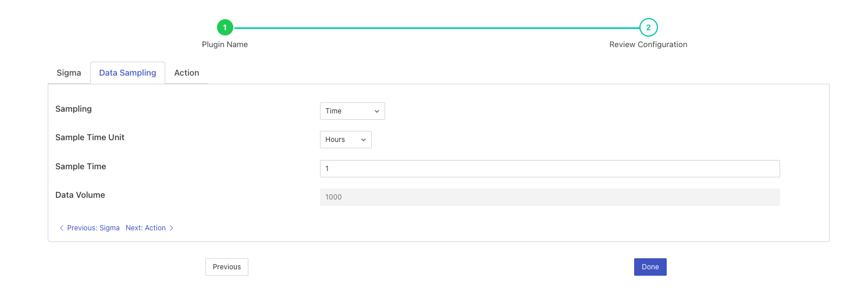
Task: Click the step 2 circle indicator
Action: [x=648, y=27]
